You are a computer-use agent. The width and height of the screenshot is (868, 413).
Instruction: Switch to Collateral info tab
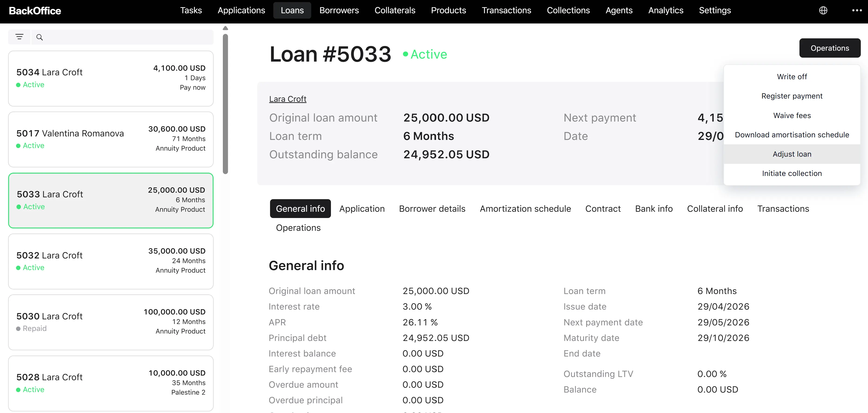(x=715, y=209)
